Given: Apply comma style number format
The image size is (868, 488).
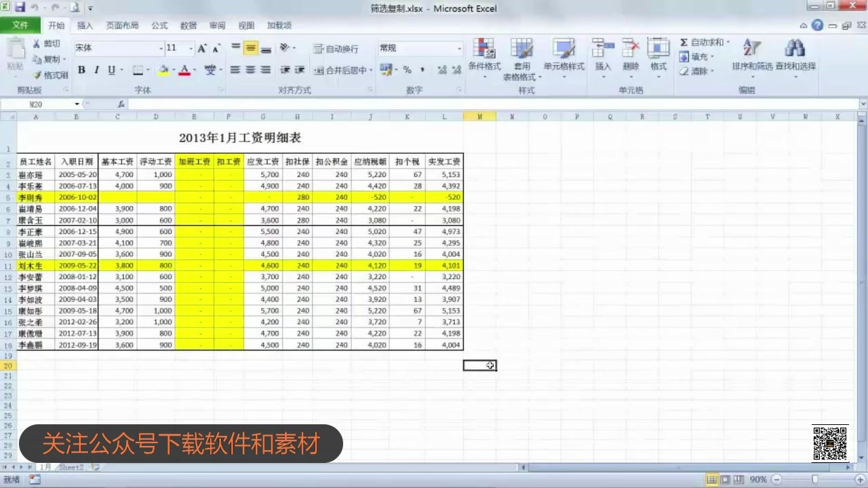Looking at the screenshot, I should pyautogui.click(x=422, y=70).
